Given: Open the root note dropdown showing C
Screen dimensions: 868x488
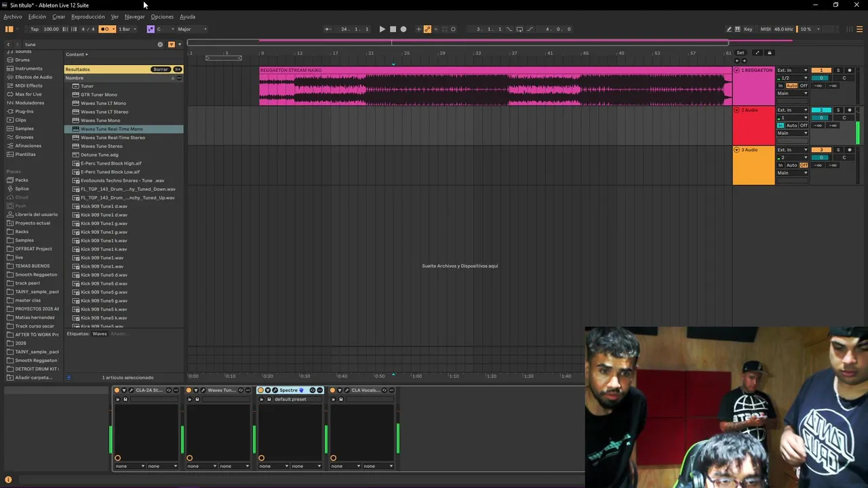Looking at the screenshot, I should click(165, 29).
